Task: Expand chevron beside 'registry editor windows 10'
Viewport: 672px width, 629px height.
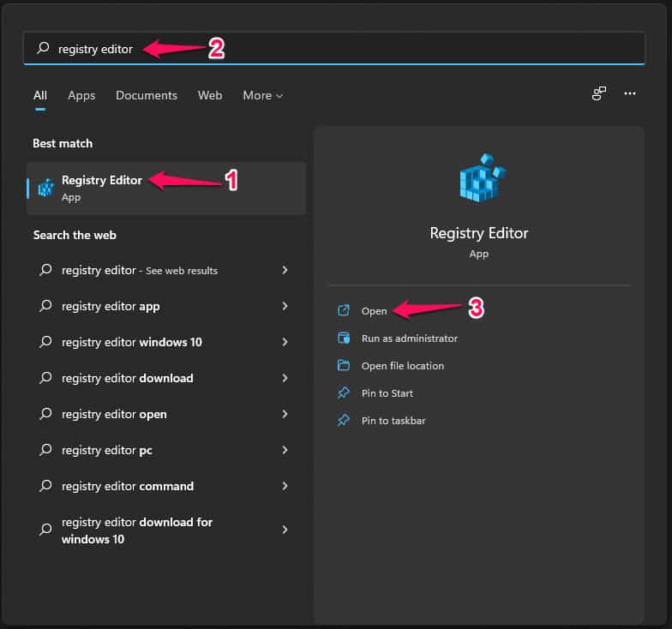Action: (x=285, y=342)
